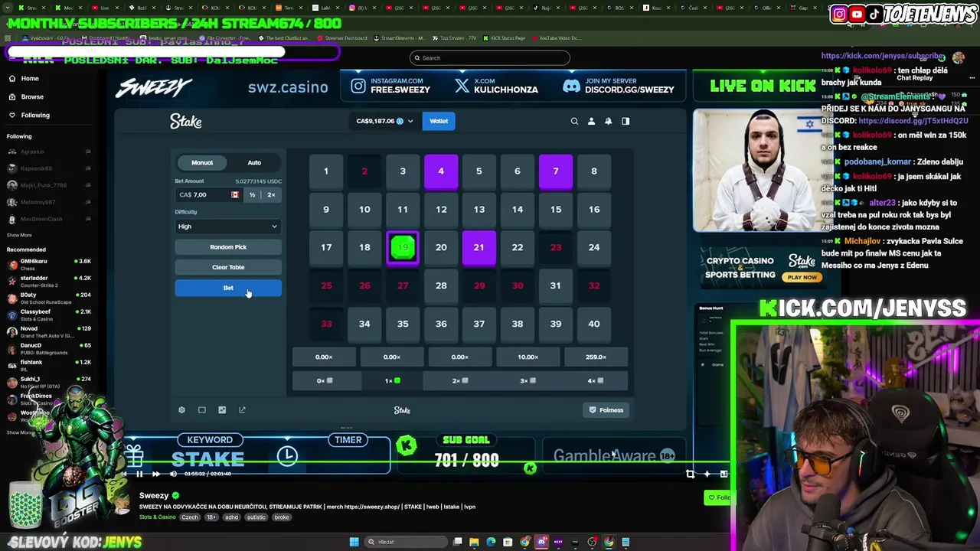Skip forward in the replay video
980x551 pixels.
click(x=156, y=474)
